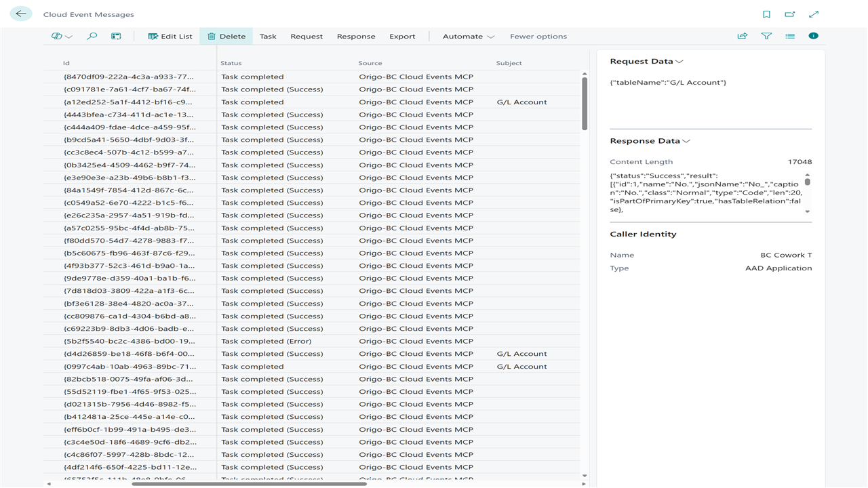Click the bookmark icon
Image resolution: width=868 pixels, height=488 pixels.
click(766, 14)
